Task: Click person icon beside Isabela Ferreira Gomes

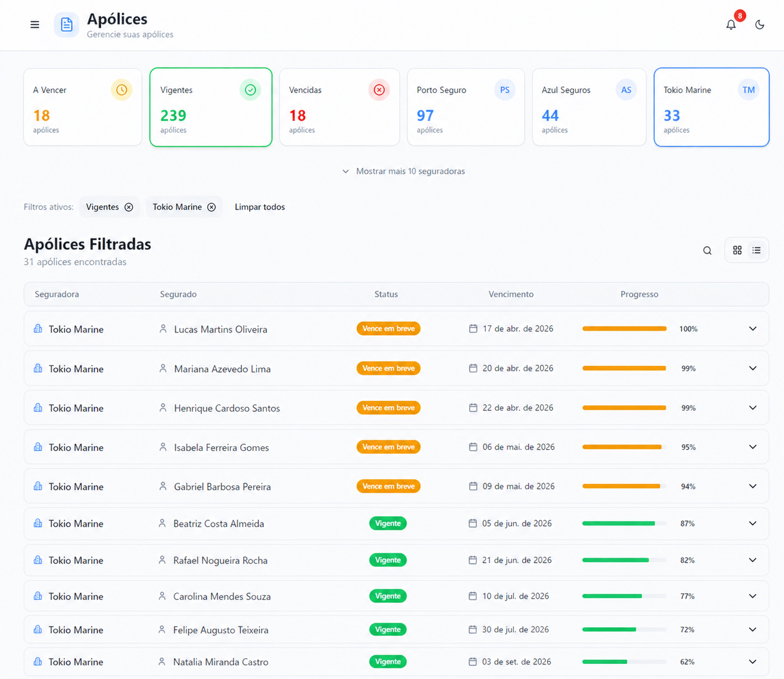Action: (x=163, y=447)
